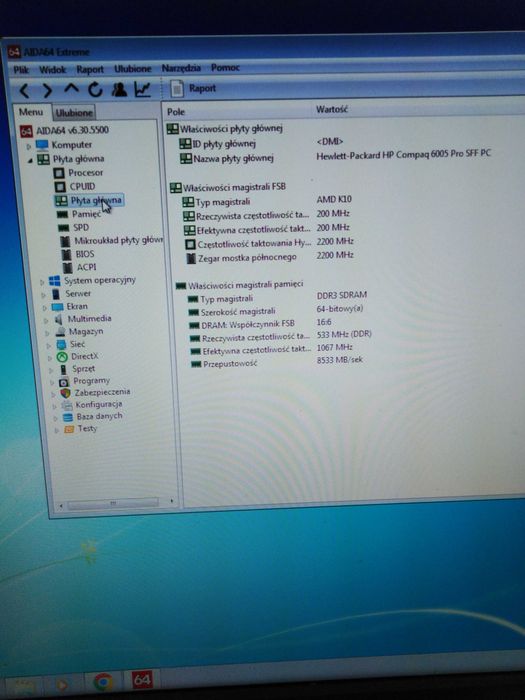Viewport: 525px width, 700px height.
Task: Collapse the Płyta główna parent node
Action: click(x=30, y=160)
